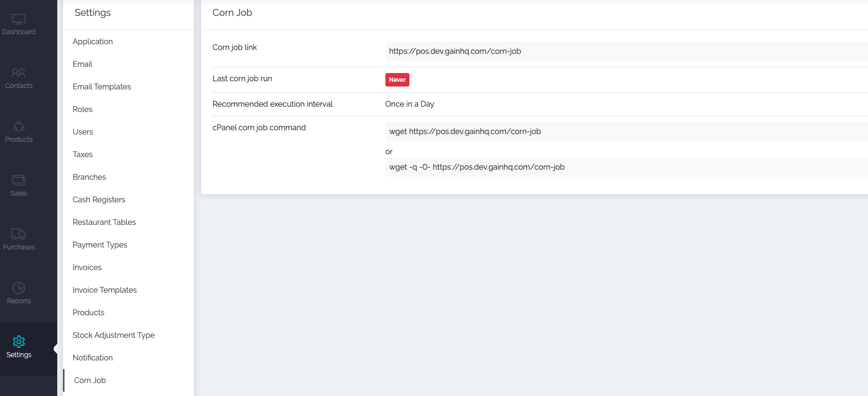Open the Notification settings page

tap(92, 358)
